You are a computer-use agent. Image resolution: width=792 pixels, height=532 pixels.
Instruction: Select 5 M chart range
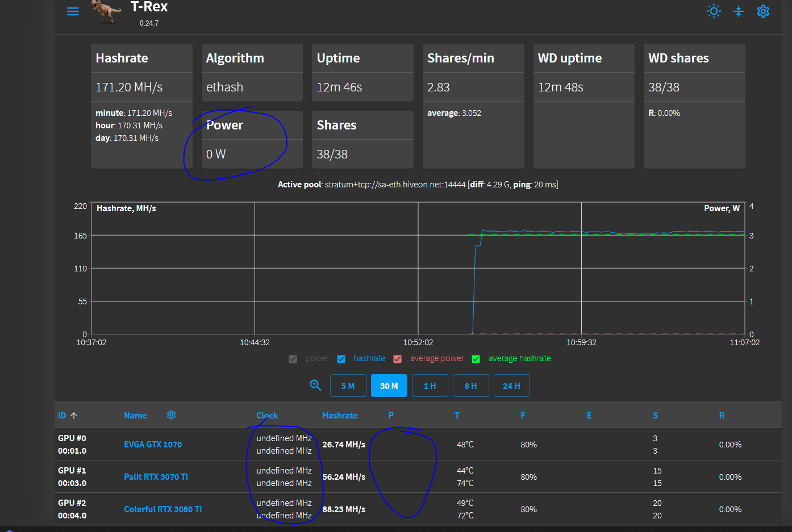click(x=348, y=386)
